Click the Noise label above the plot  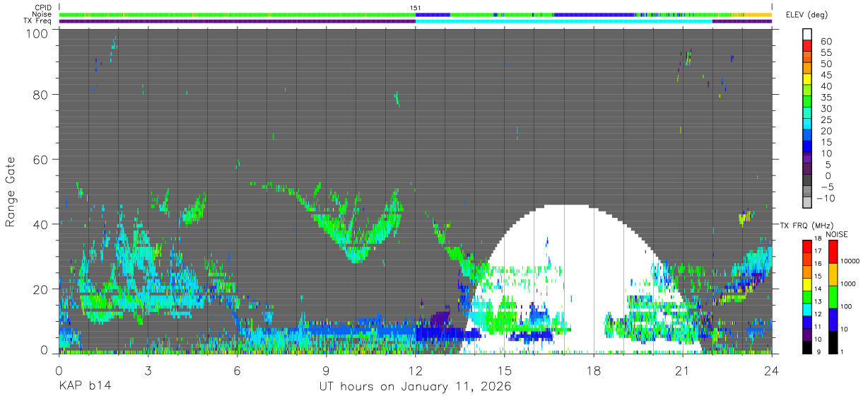point(42,14)
